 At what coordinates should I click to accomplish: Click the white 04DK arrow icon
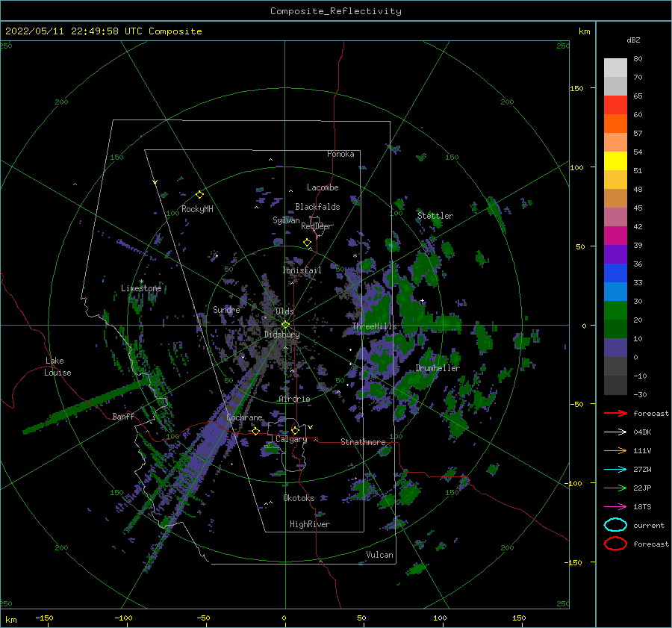tap(615, 432)
